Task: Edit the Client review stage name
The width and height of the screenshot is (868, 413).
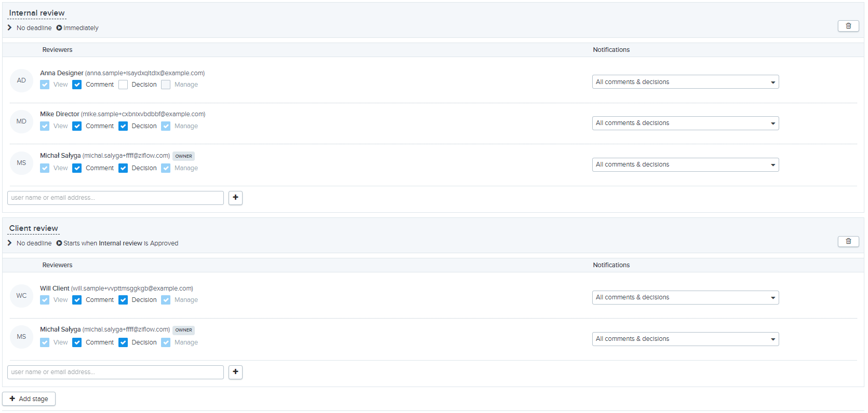Action: 34,228
